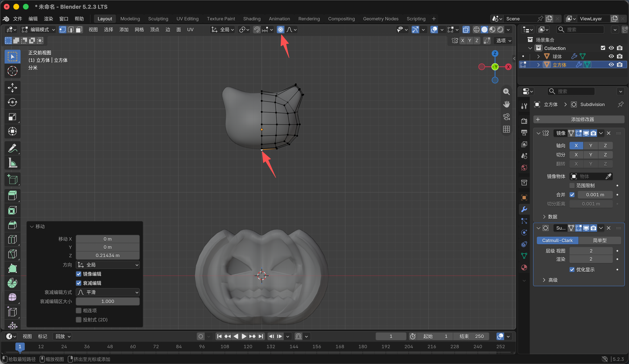The height and width of the screenshot is (364, 629).
Task: Open 衰减编辑方式 平滑 dropdown
Action: [108, 292]
